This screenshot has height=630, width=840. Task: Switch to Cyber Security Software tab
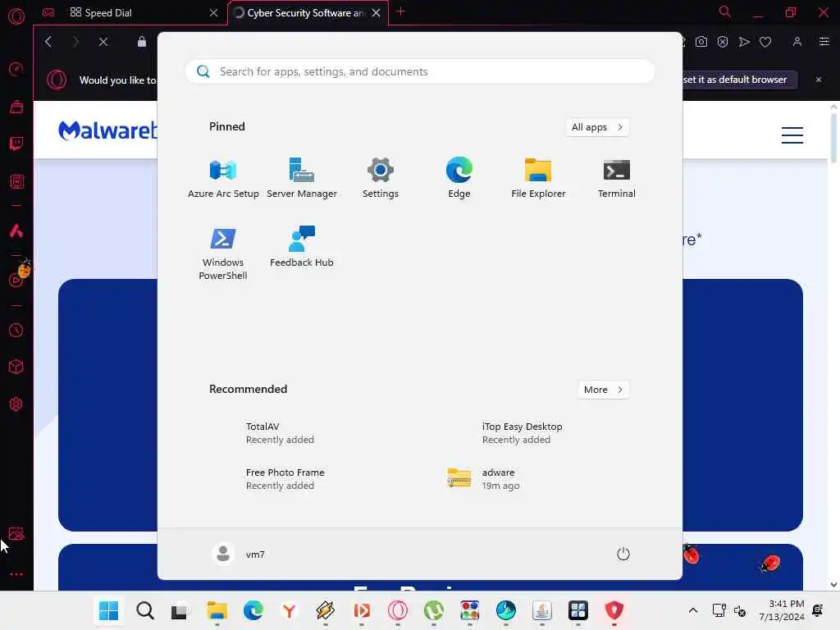click(x=305, y=13)
